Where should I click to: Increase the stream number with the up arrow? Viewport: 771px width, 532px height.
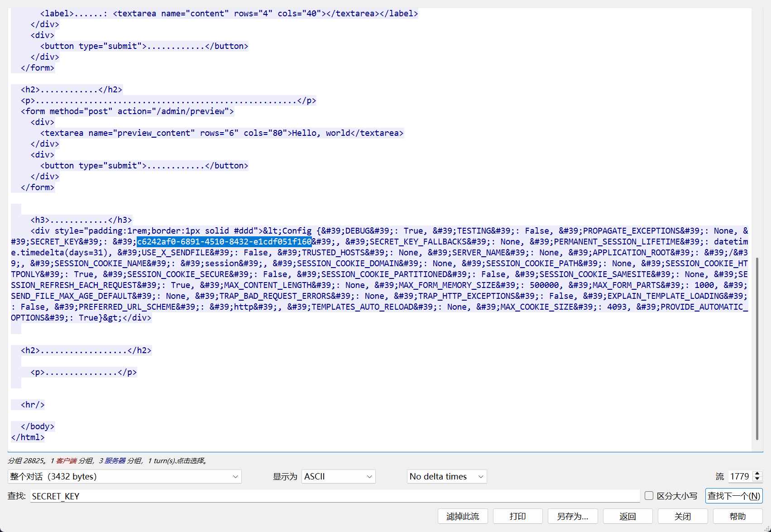point(757,474)
